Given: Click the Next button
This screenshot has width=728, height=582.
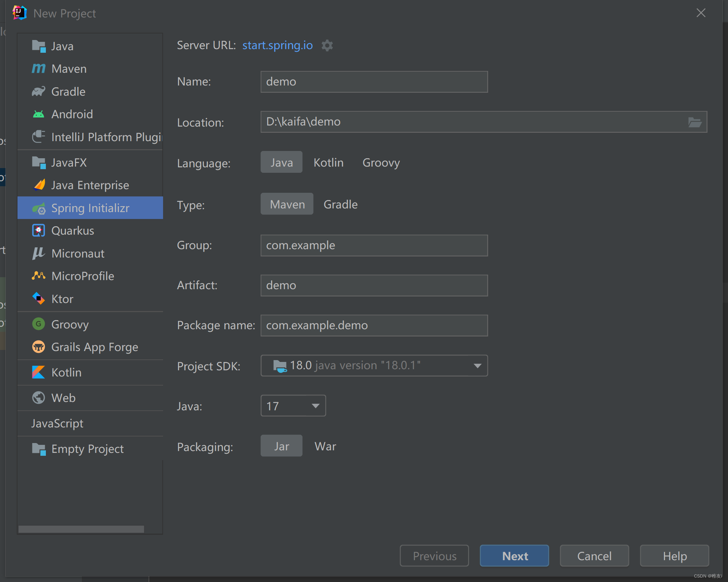Looking at the screenshot, I should [514, 555].
